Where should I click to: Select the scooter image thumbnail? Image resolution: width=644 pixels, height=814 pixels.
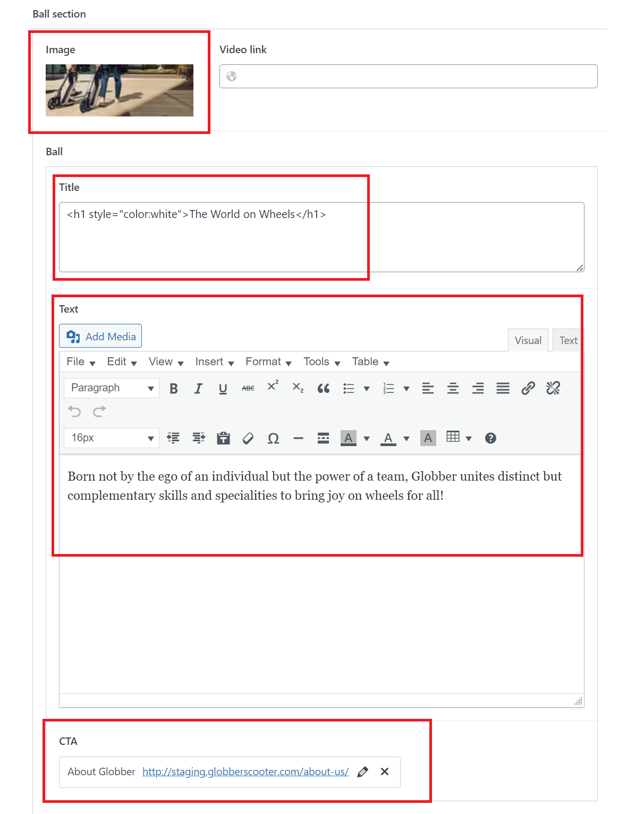(x=120, y=90)
